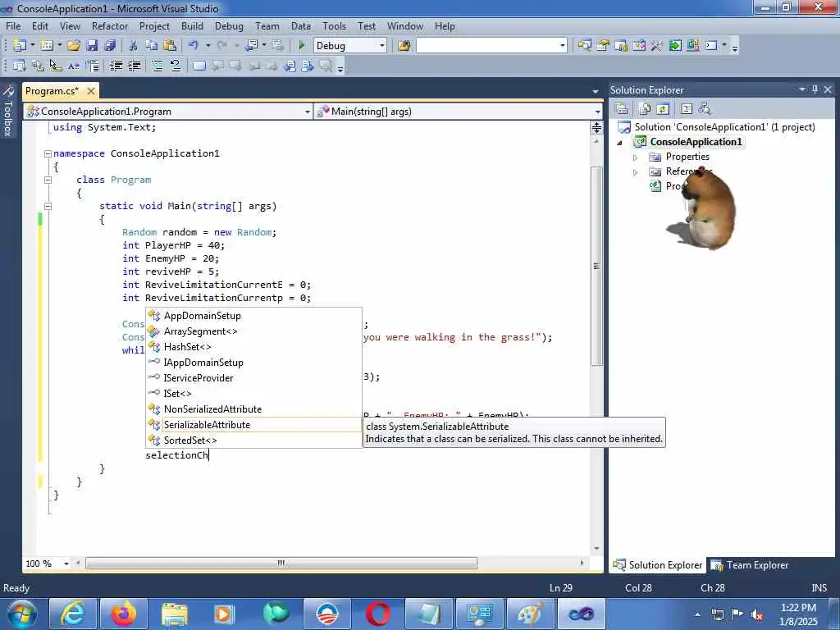Click the Add New Item toolbar icon
This screenshot has width=840, height=630.
pos(47,46)
